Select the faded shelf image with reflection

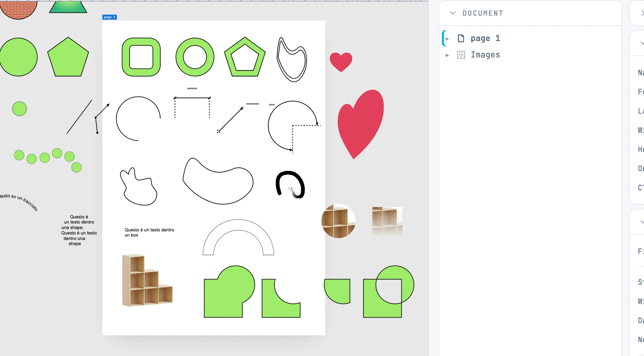point(387,221)
